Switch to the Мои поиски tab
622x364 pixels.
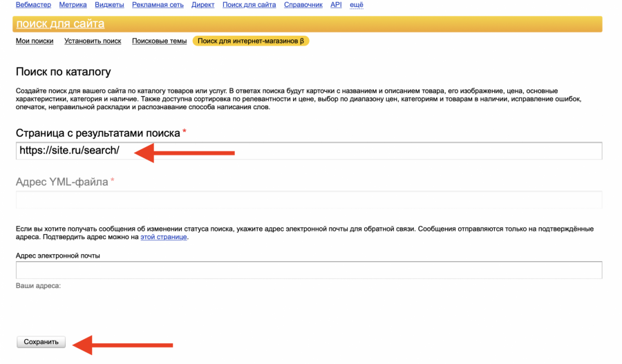[x=35, y=41]
